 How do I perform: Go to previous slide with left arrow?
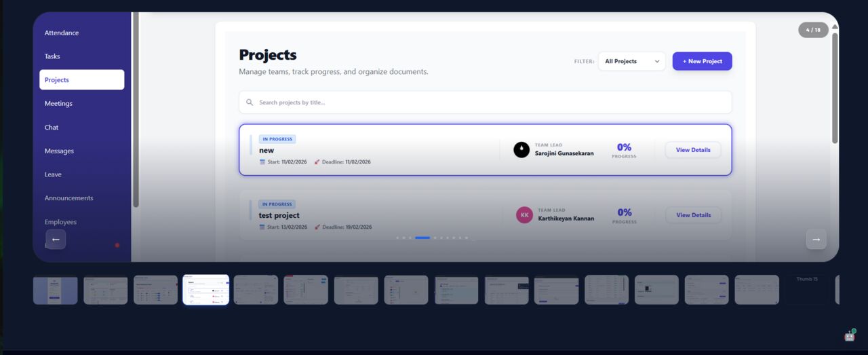(x=56, y=239)
